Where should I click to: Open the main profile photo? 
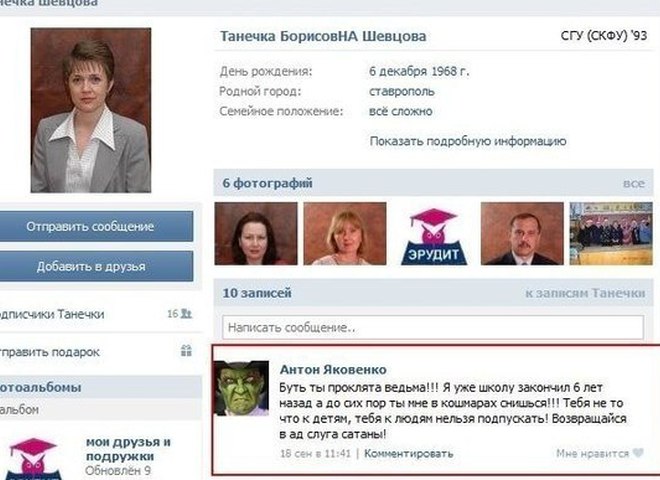point(91,110)
